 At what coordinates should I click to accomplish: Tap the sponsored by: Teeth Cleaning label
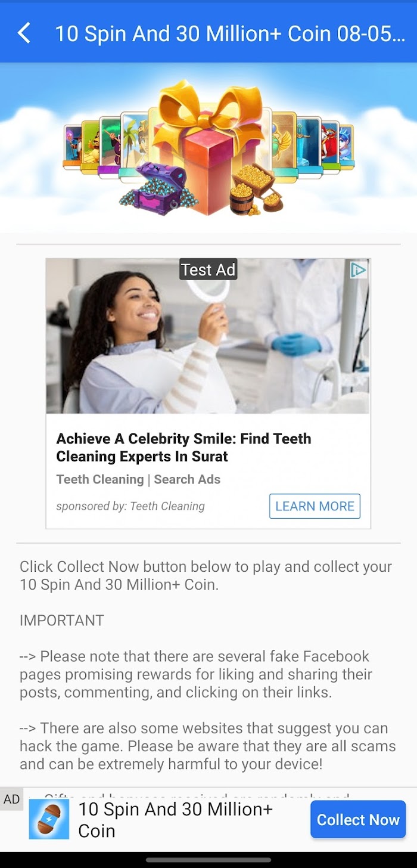(130, 506)
